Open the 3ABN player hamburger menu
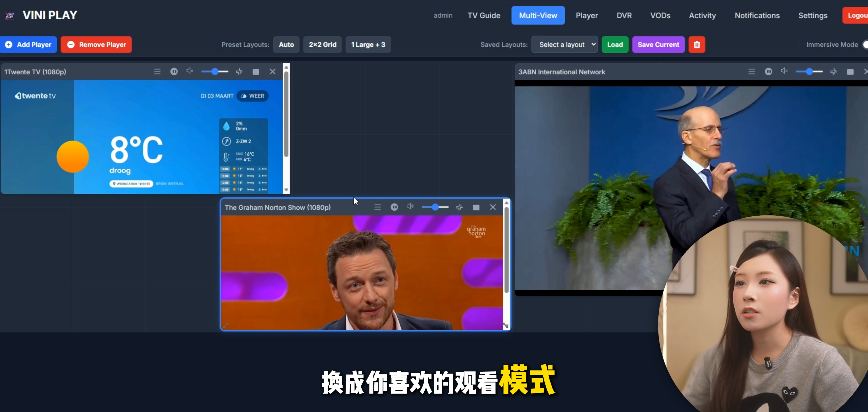 click(x=752, y=71)
